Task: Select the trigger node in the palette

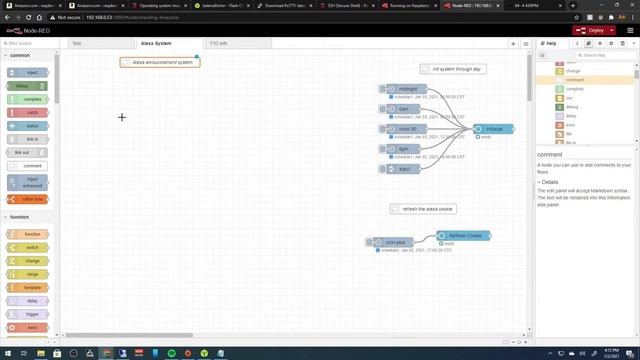Action: pyautogui.click(x=27, y=314)
